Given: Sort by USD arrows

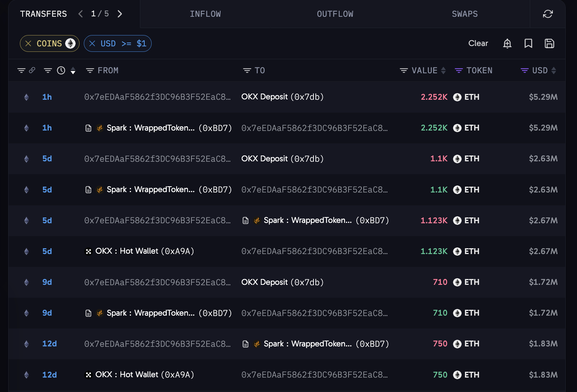Looking at the screenshot, I should click(x=554, y=71).
